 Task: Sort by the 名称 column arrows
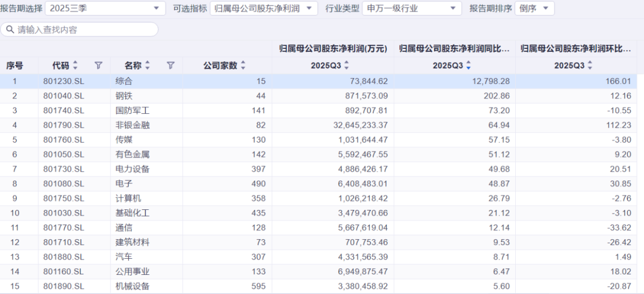[148, 65]
